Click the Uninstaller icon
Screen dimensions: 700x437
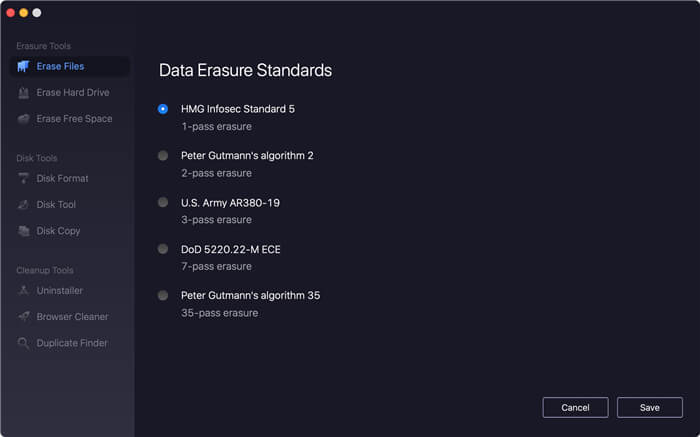(23, 291)
